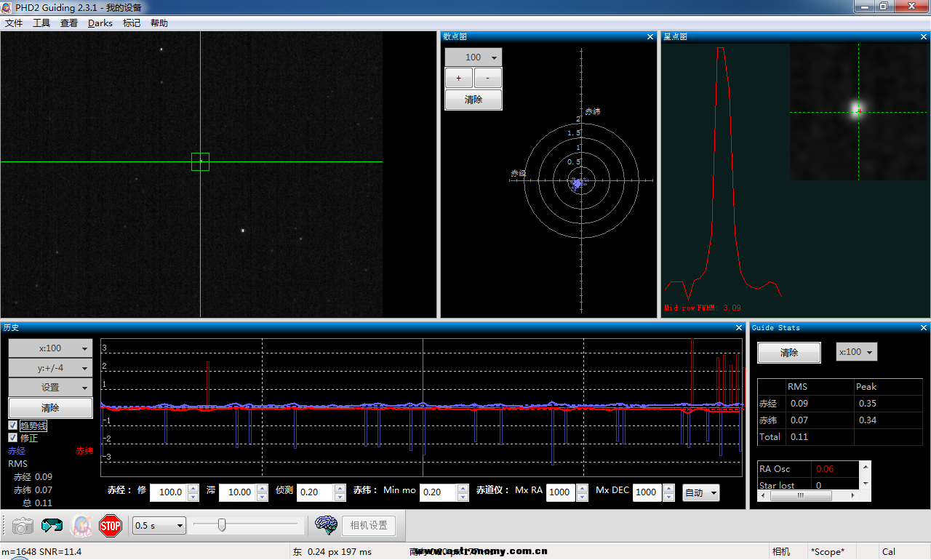Open the Darks menu
This screenshot has width=931, height=560.
(x=100, y=23)
